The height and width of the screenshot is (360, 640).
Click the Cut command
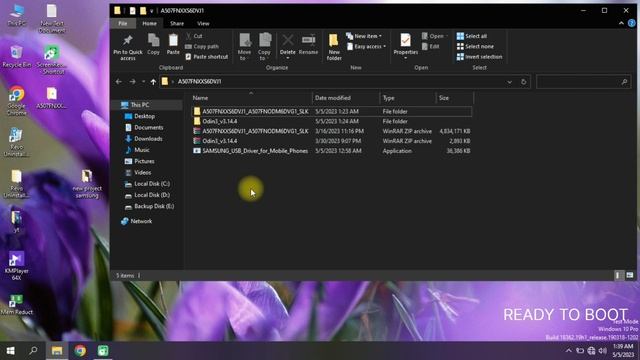point(194,36)
